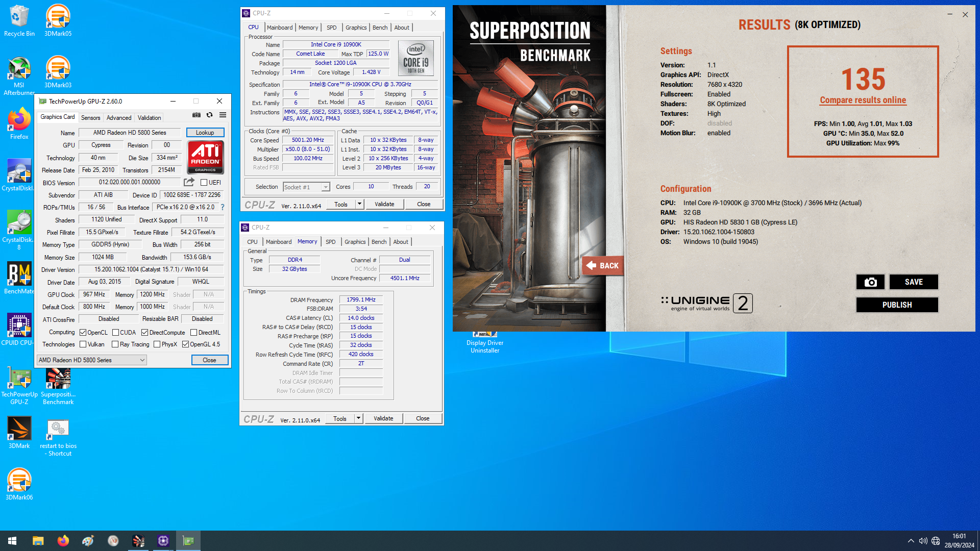The width and height of the screenshot is (980, 551).
Task: Open About tab in upper CPU-Z window
Action: tap(402, 28)
